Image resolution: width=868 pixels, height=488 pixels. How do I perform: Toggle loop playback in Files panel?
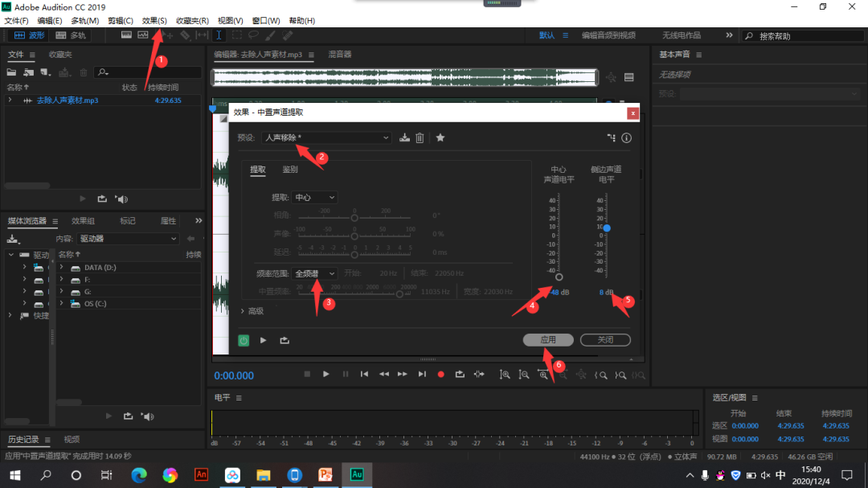(102, 199)
